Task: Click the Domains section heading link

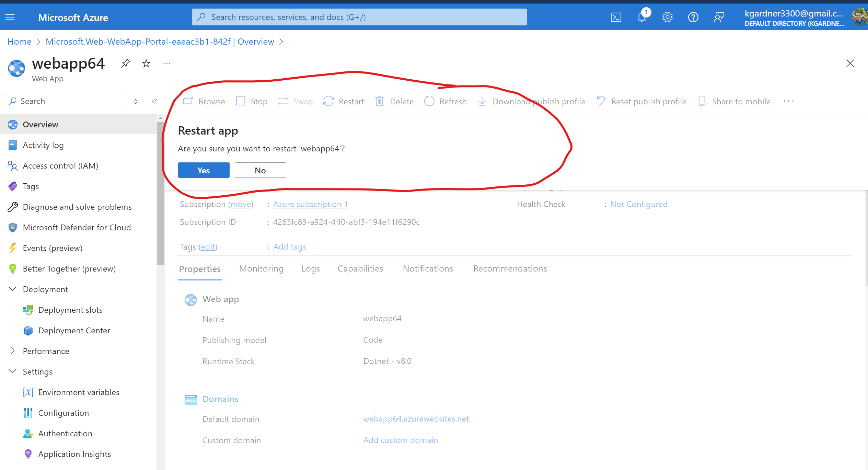Action: pos(220,399)
